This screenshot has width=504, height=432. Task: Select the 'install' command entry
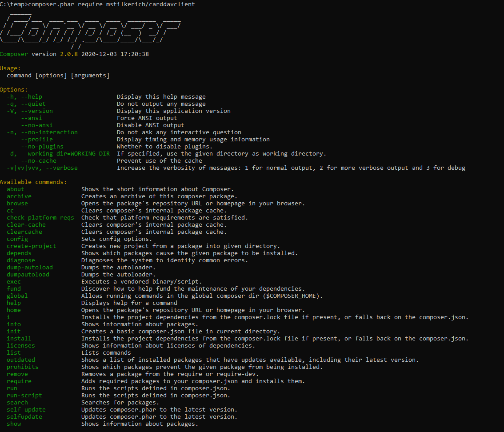point(19,338)
